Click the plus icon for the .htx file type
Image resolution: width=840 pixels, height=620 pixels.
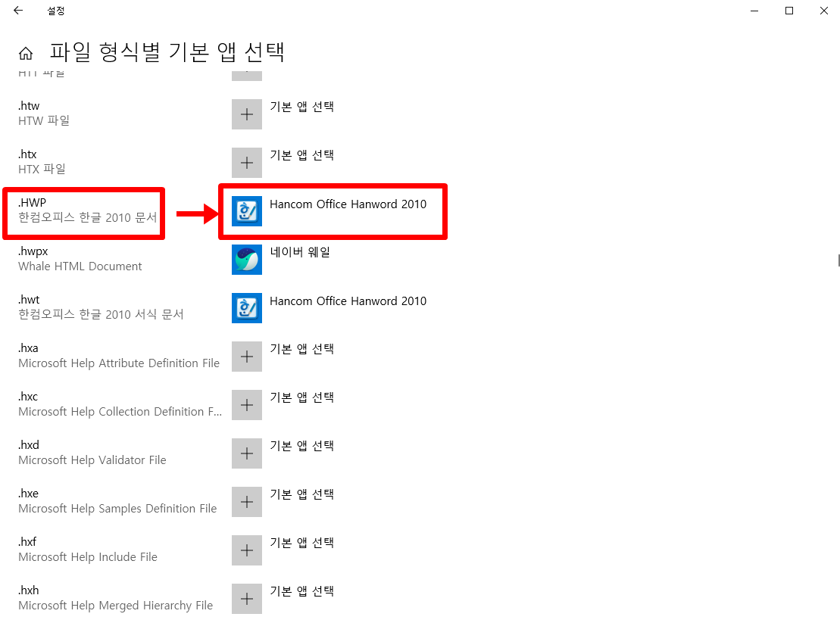point(247,163)
